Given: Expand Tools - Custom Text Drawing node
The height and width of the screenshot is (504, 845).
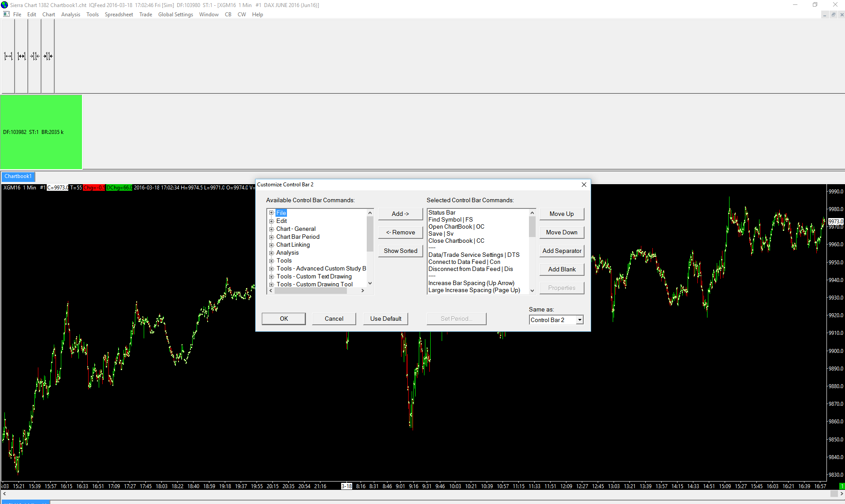Looking at the screenshot, I should pos(272,276).
